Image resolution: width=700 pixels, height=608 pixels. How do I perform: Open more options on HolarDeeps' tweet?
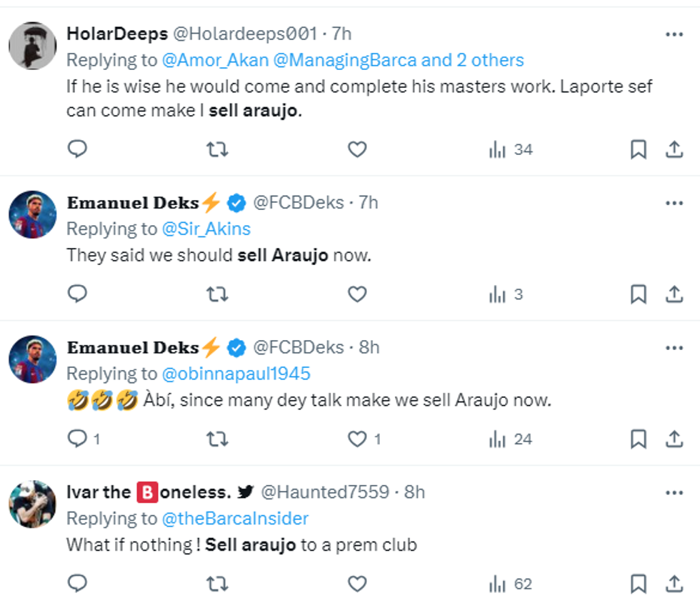674,34
